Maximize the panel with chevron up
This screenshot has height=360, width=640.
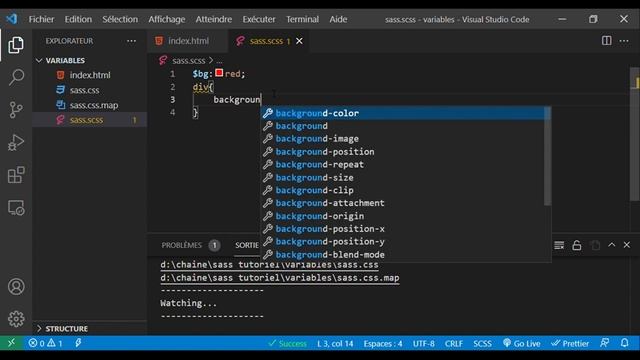[x=611, y=245]
